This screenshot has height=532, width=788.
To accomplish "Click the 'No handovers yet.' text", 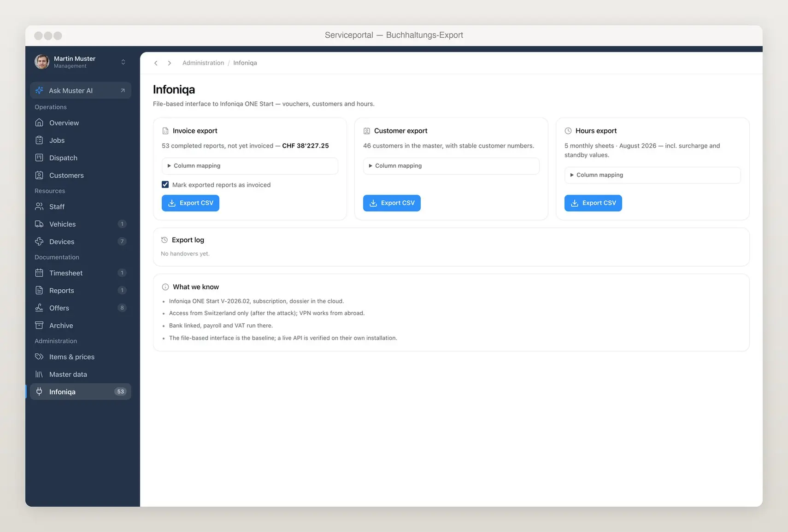I will (x=185, y=254).
